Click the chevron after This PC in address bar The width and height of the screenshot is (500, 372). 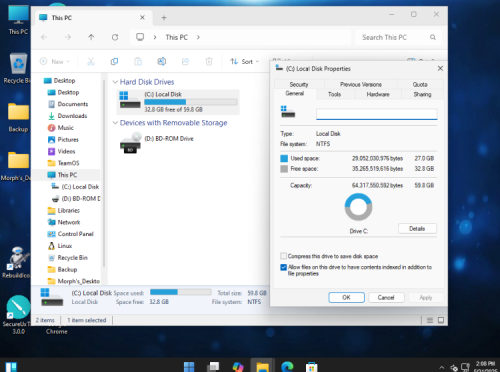[198, 37]
